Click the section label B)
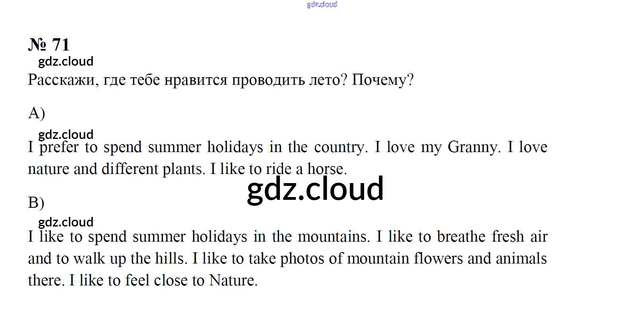Viewport: 644px width, 326px height. tap(36, 203)
